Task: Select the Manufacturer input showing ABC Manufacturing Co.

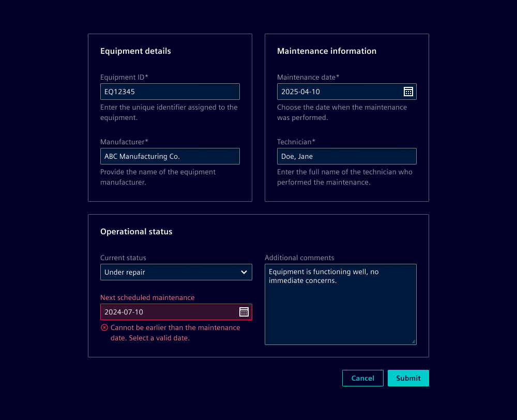Action: pos(170,156)
